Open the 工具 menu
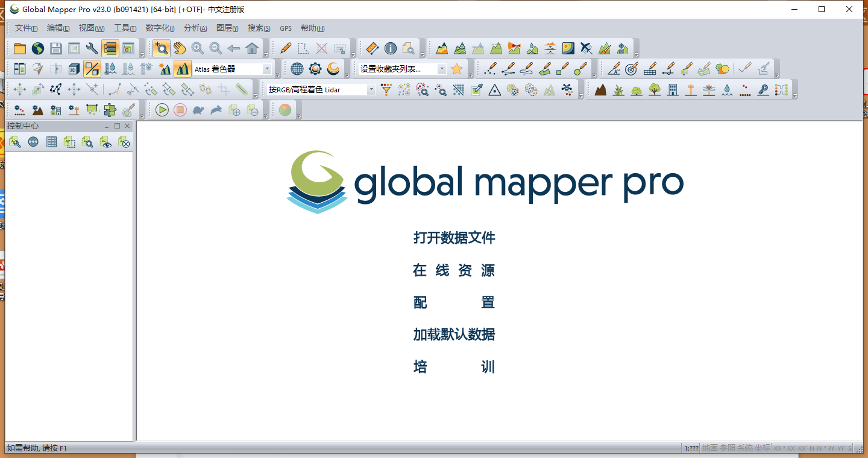 125,28
